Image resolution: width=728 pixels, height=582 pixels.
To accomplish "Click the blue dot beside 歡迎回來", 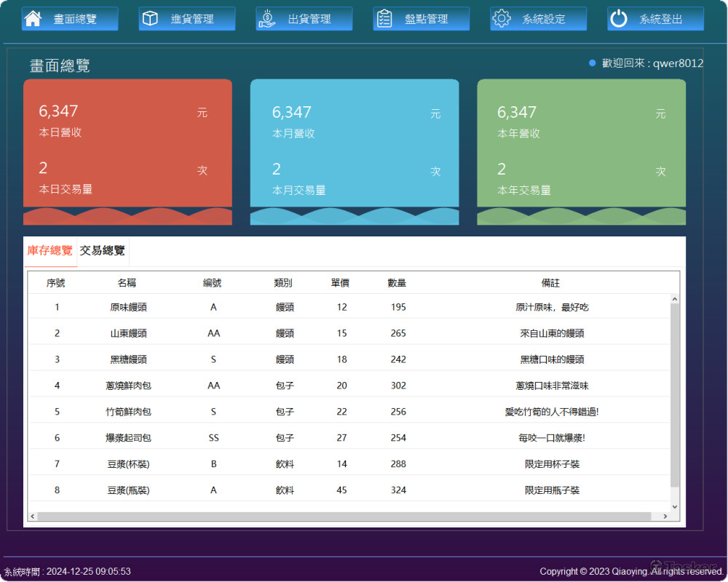I will 593,63.
